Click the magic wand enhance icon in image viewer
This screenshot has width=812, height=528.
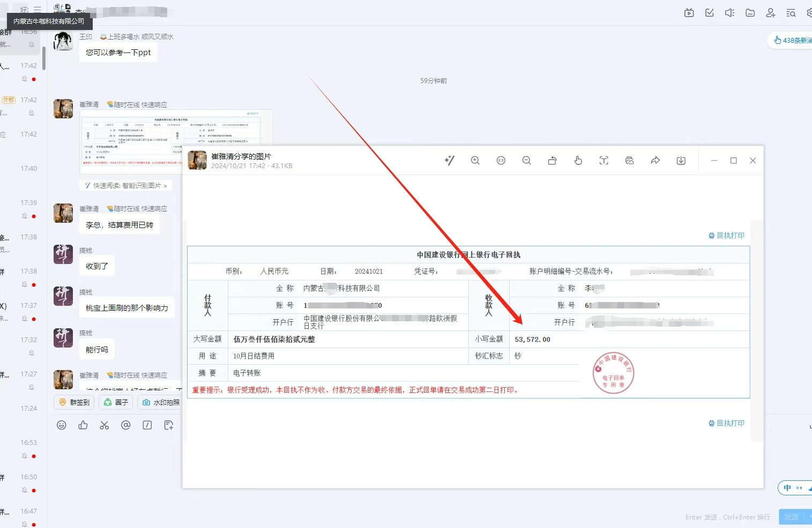point(449,160)
